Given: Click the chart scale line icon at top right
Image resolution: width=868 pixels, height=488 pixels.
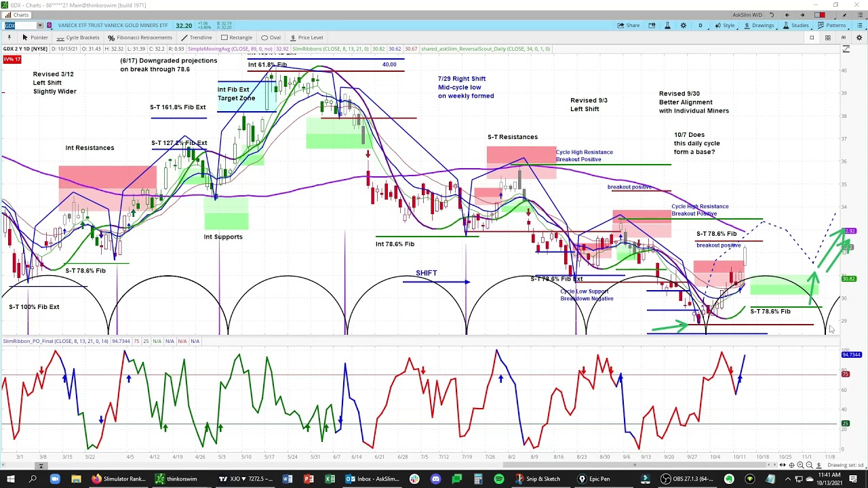Looking at the screenshot, I should click(846, 49).
